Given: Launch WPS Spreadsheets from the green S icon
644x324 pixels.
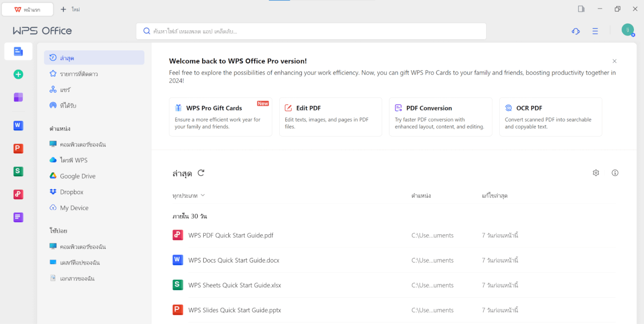Looking at the screenshot, I should click(x=19, y=171).
